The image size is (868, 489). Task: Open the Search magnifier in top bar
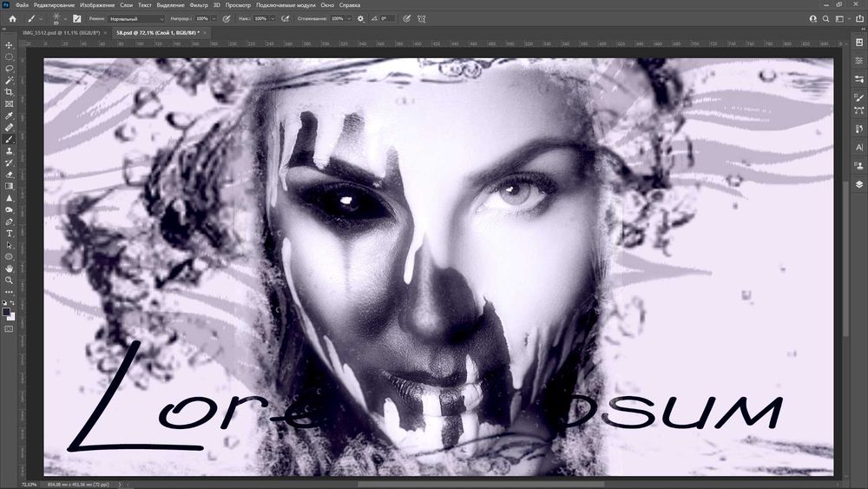pos(826,19)
